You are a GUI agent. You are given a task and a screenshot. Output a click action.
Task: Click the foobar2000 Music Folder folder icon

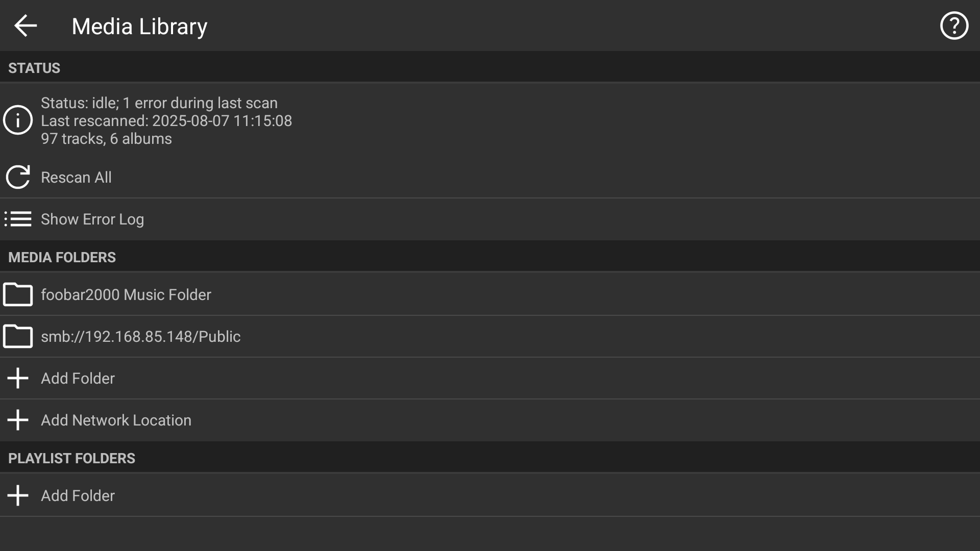18,294
